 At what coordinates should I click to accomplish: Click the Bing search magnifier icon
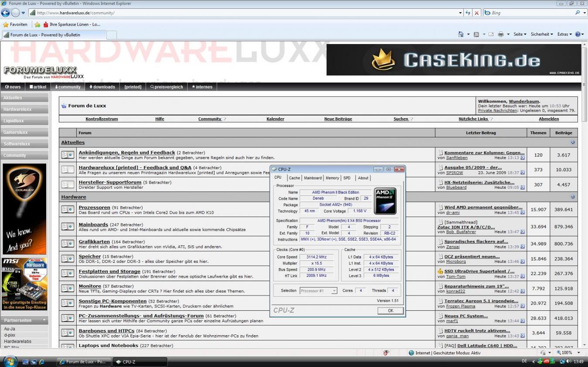pyautogui.click(x=578, y=13)
